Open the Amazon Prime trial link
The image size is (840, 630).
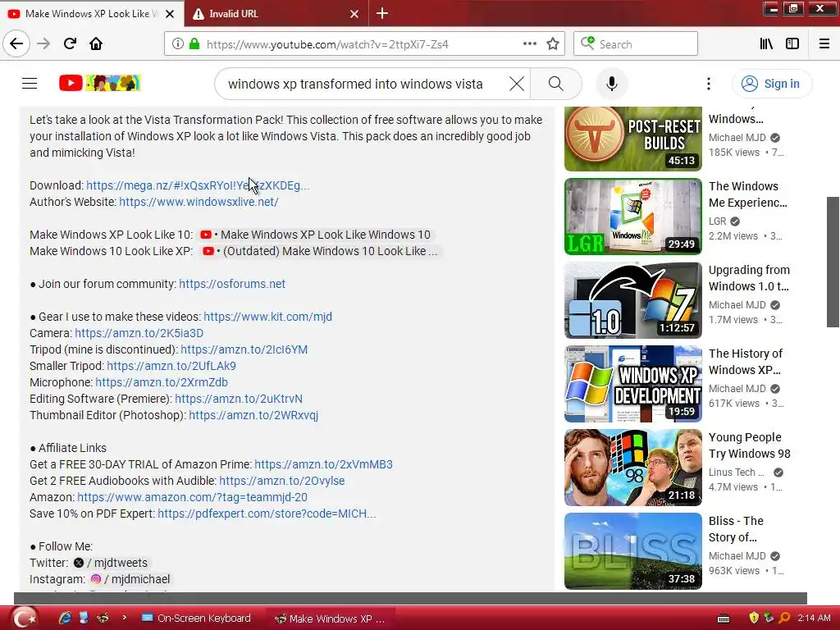(323, 464)
